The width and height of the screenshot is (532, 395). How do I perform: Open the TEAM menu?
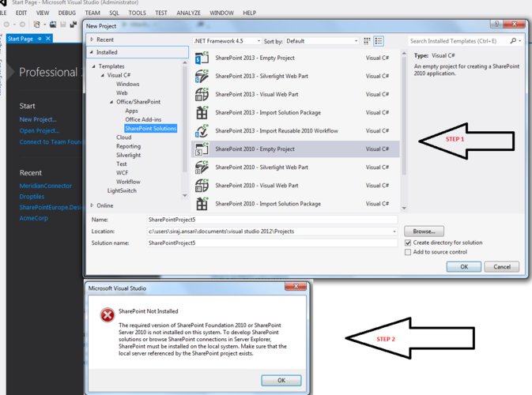click(x=92, y=13)
